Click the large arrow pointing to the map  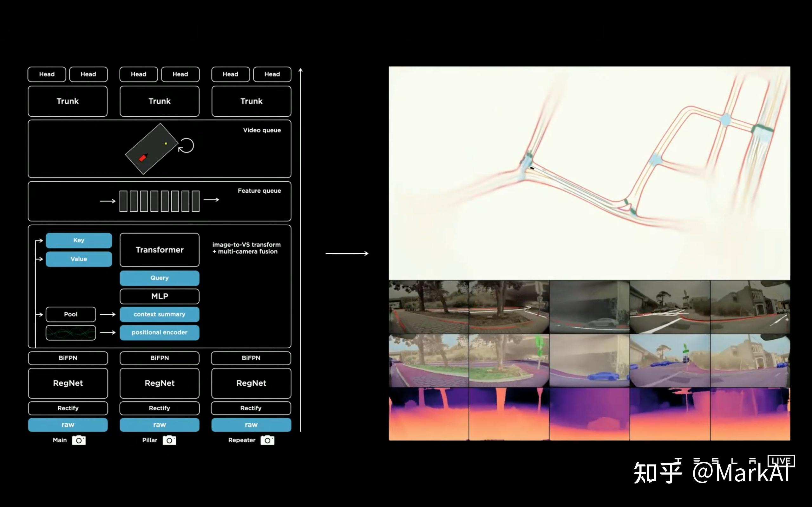click(347, 253)
